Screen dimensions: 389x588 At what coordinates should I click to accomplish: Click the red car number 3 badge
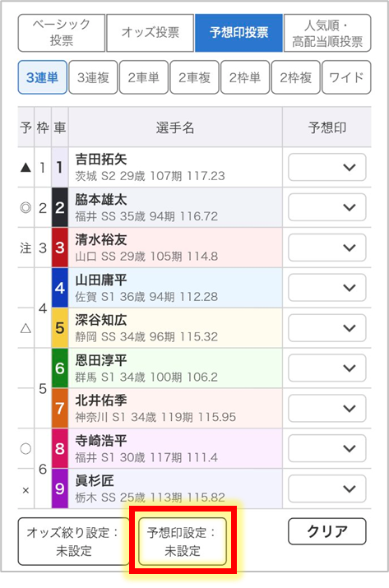60,248
